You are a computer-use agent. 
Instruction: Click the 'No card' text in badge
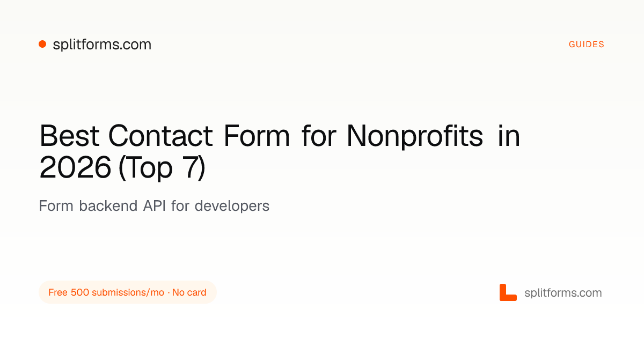(189, 292)
